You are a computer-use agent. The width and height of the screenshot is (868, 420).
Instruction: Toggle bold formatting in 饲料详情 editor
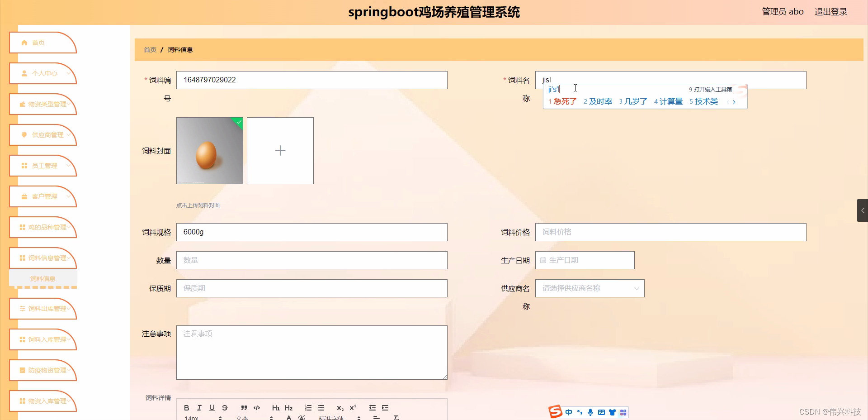click(x=186, y=408)
